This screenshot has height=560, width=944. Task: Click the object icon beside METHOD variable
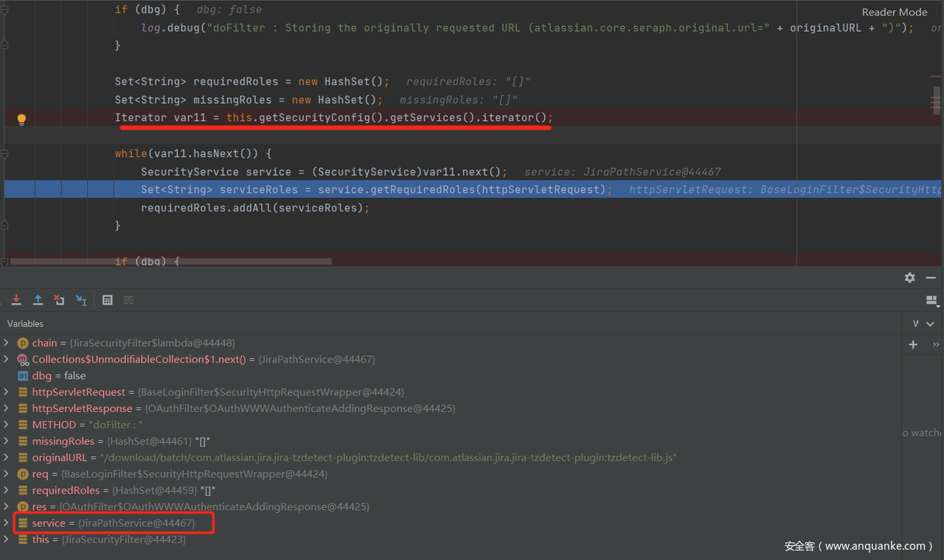point(23,424)
